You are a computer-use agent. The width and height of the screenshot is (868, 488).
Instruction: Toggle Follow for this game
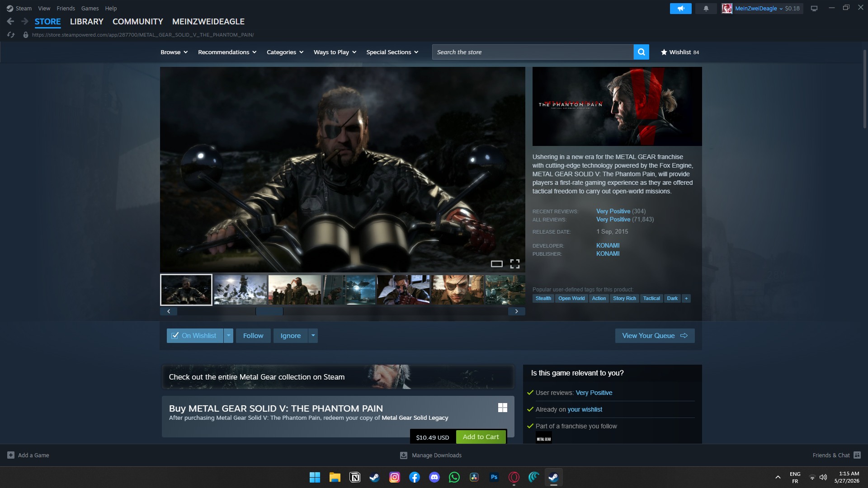tap(253, 336)
